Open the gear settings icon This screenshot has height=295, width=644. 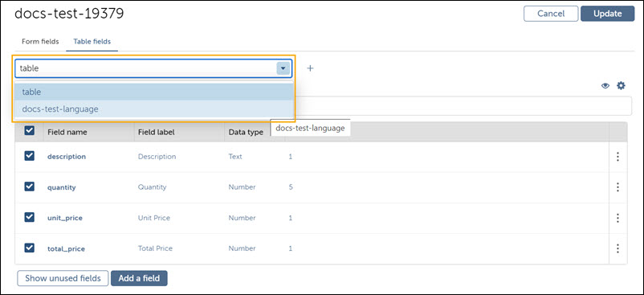click(621, 85)
